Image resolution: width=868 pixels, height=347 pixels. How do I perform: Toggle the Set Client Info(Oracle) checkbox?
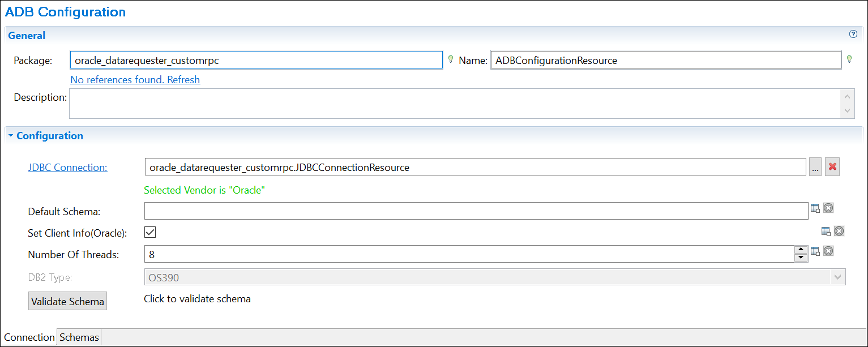150,232
